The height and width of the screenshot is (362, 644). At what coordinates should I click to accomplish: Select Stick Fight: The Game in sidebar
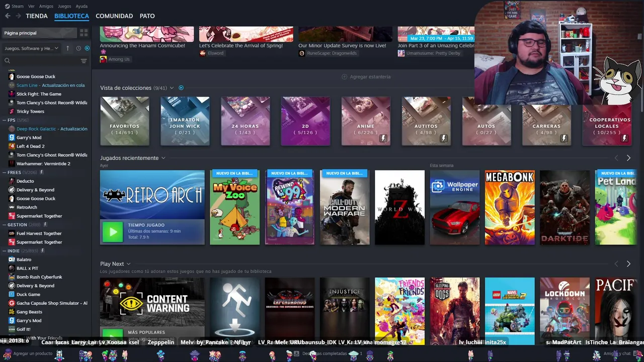(39, 94)
